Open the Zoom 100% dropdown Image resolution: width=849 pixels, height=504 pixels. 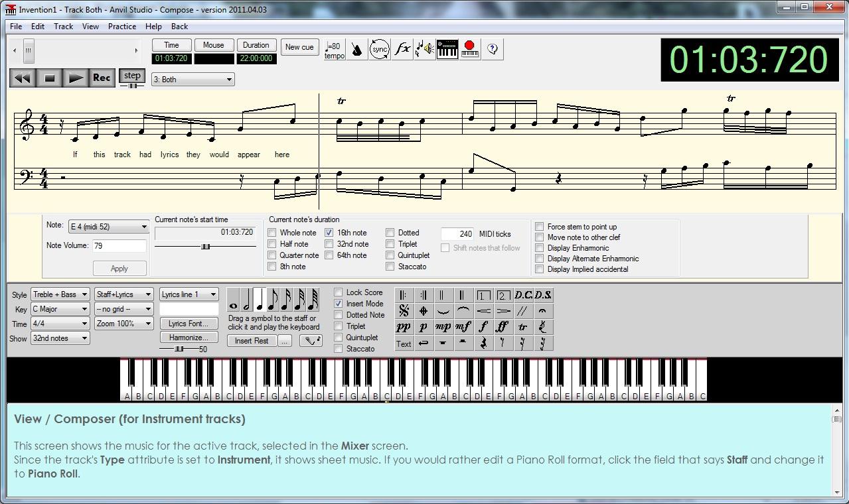123,324
